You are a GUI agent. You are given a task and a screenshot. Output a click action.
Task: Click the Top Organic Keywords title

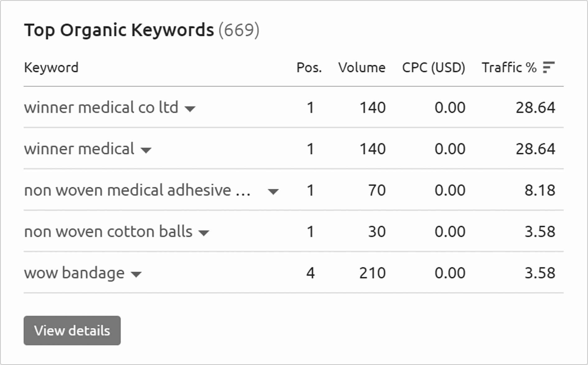(119, 30)
